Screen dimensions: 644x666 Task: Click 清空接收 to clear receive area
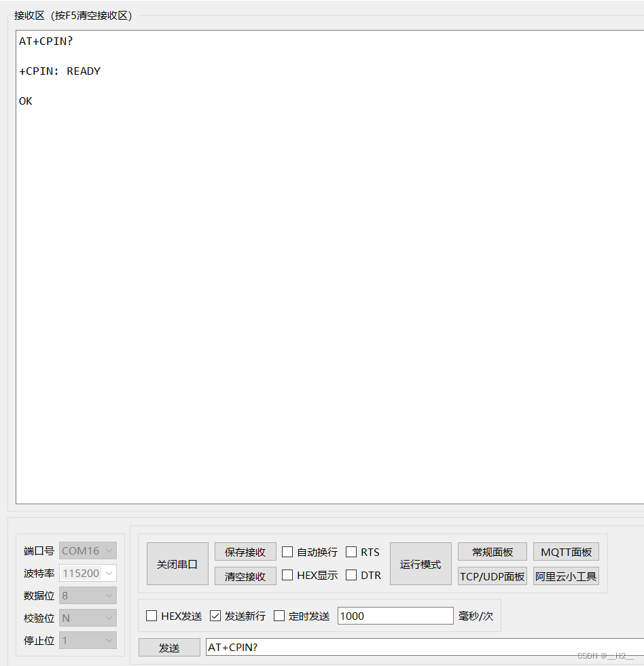(x=245, y=575)
